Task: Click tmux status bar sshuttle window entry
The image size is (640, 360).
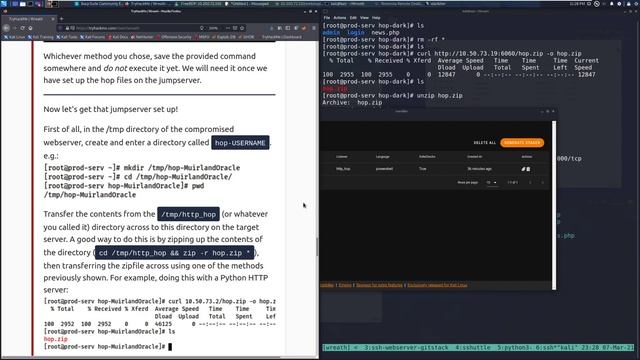Action: pos(473,347)
